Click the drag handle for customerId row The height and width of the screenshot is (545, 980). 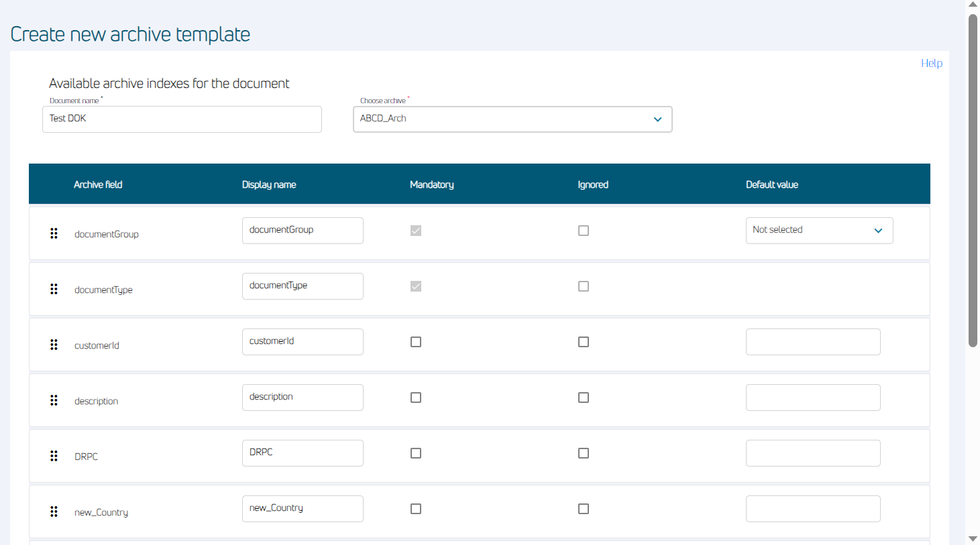[54, 345]
